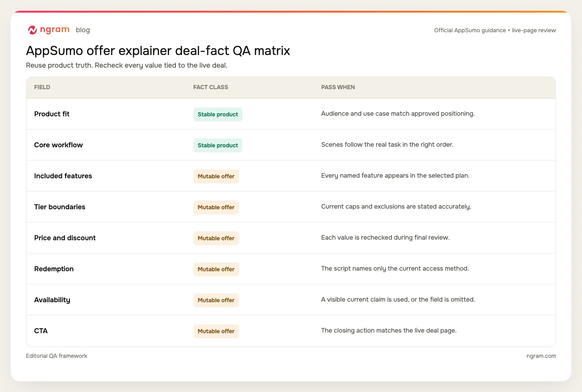The height and width of the screenshot is (392, 582).
Task: Click text The closing action matches live deal page
Action: [x=389, y=331]
